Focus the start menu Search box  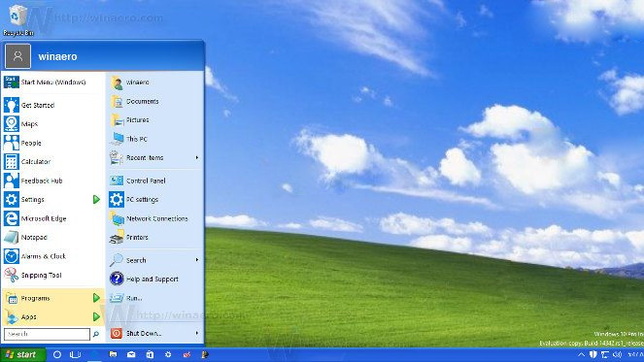(47, 334)
